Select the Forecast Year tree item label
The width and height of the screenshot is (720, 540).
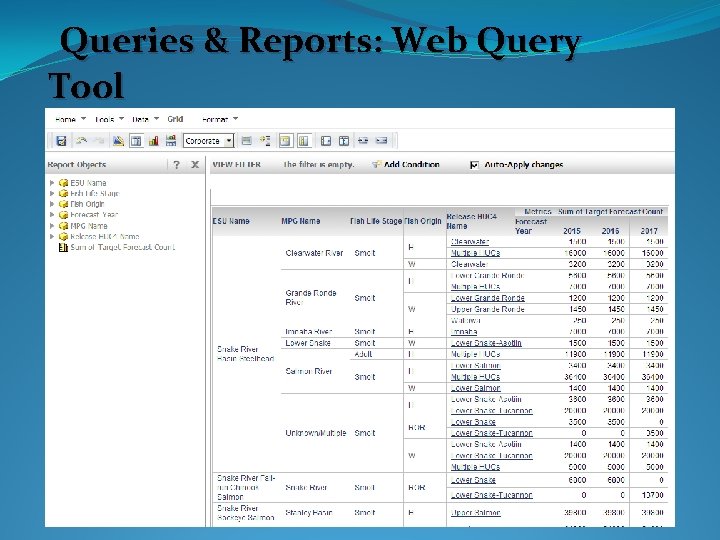[94, 214]
